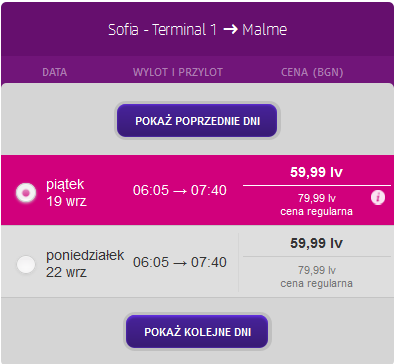Click Monday's 06:05 → 07:40 flight time
The width and height of the screenshot is (394, 364).
coord(180,262)
